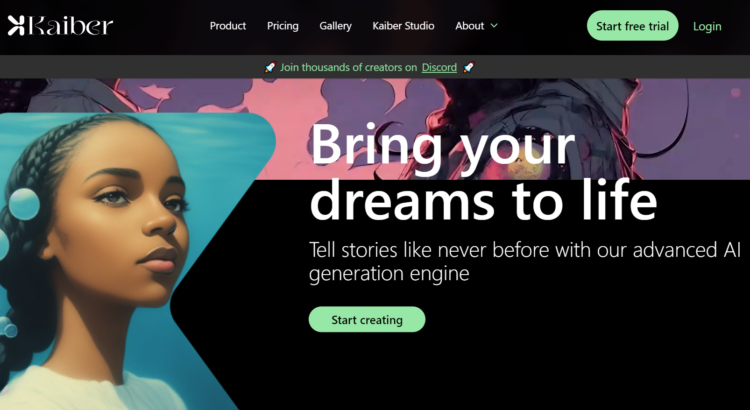The image size is (750, 410).
Task: Click the Kaiber wordmark text in header
Action: [x=70, y=26]
